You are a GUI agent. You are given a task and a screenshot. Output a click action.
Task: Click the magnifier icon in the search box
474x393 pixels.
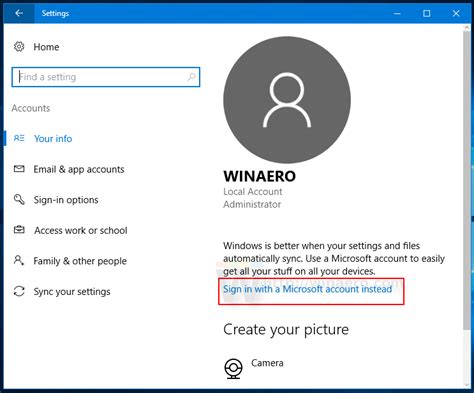[x=191, y=77]
